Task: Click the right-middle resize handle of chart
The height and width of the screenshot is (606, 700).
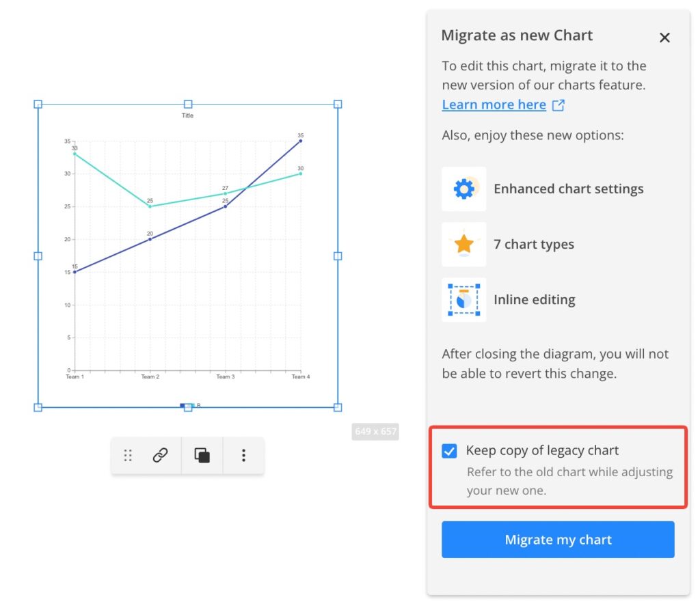Action: 338,256
